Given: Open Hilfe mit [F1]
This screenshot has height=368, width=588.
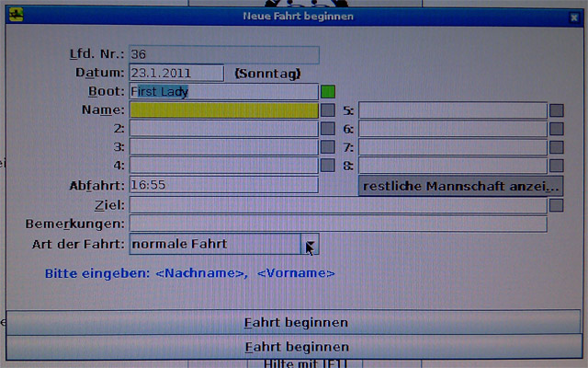Looking at the screenshot, I should 295,363.
